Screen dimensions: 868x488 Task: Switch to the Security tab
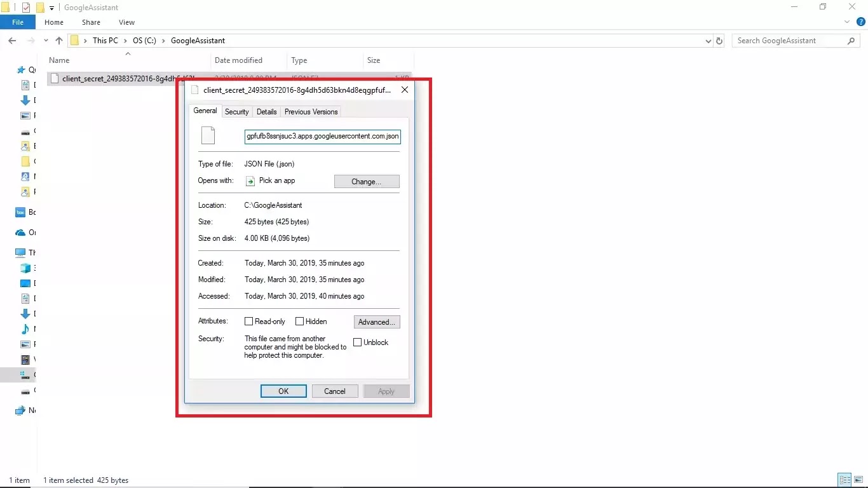pyautogui.click(x=236, y=112)
